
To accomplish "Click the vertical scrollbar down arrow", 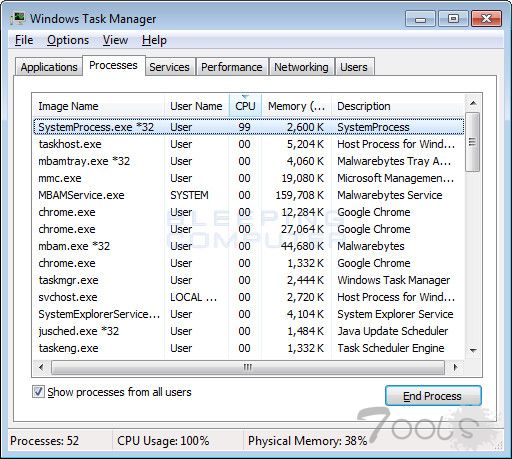I will pyautogui.click(x=473, y=350).
